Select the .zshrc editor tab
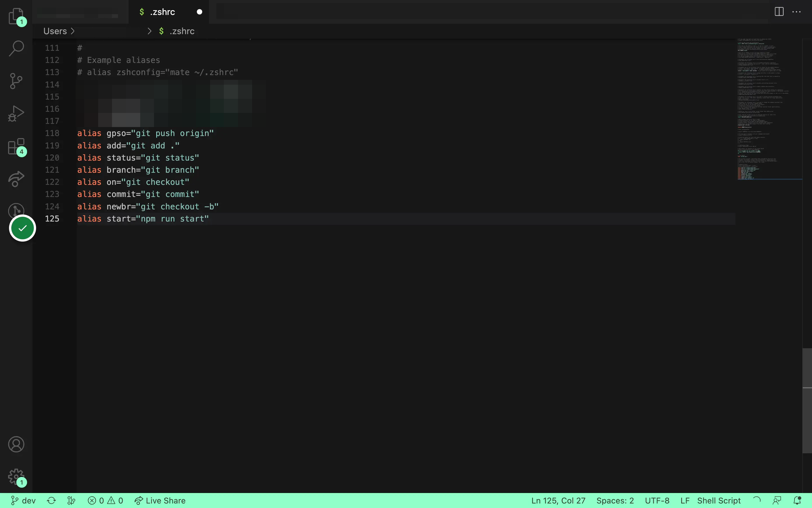This screenshot has height=508, width=812. click(x=169, y=12)
